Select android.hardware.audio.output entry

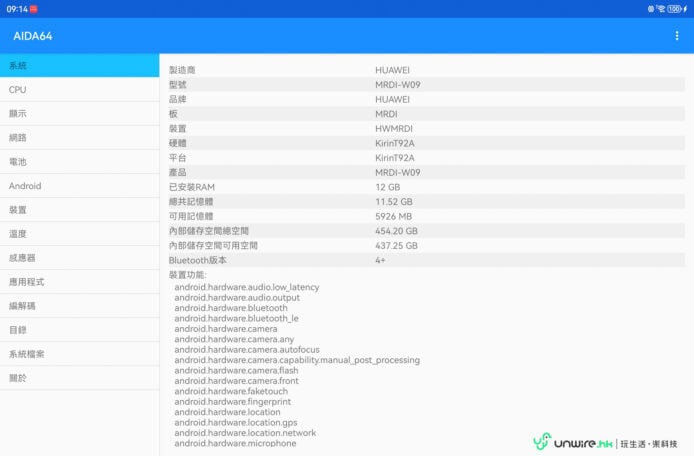(237, 298)
